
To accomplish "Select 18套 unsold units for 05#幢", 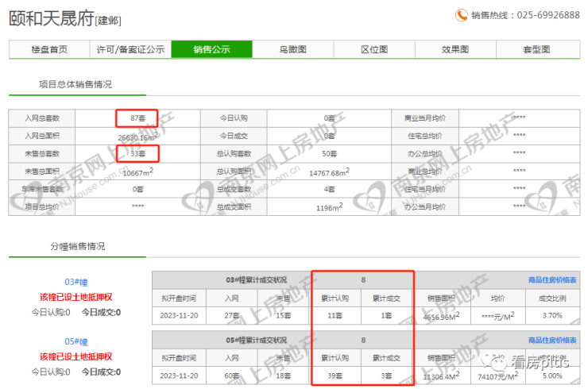I will pos(283,376).
